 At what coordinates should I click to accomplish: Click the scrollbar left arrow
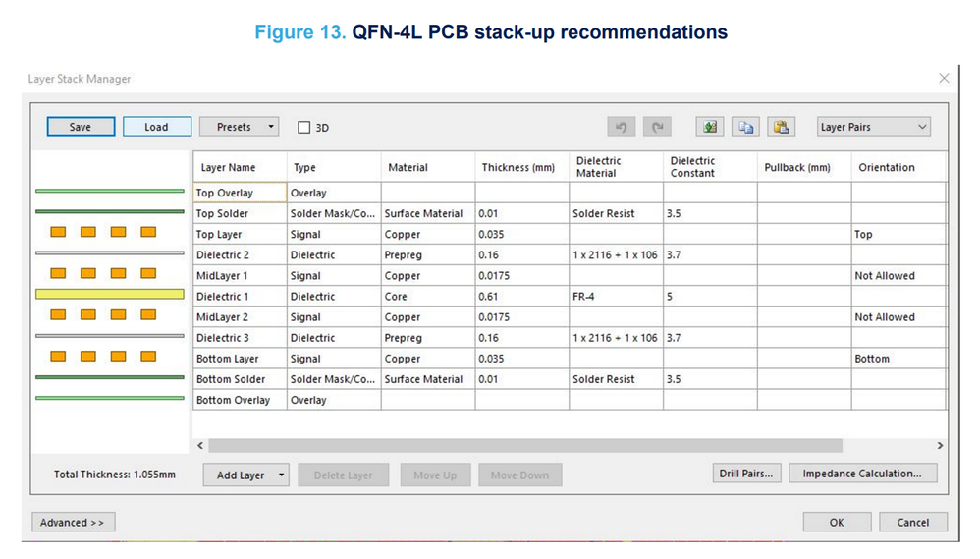(200, 446)
